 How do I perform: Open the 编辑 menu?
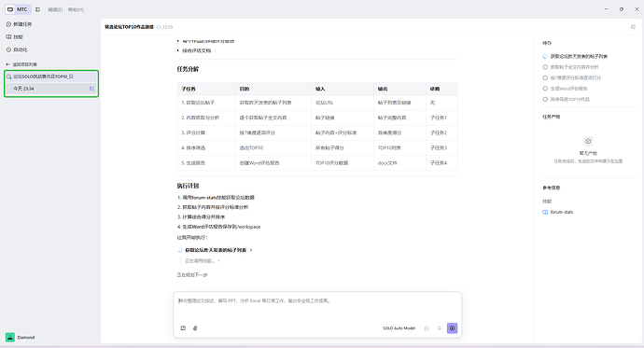click(x=55, y=9)
